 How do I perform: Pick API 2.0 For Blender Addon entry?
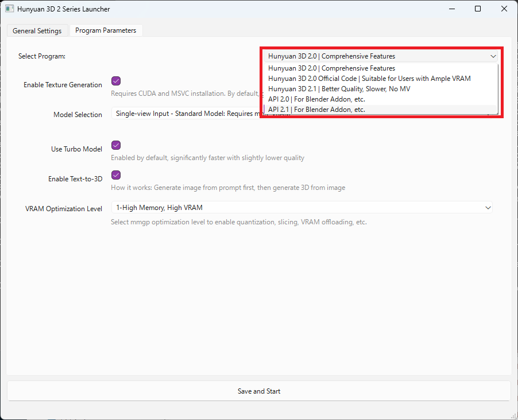(316, 99)
